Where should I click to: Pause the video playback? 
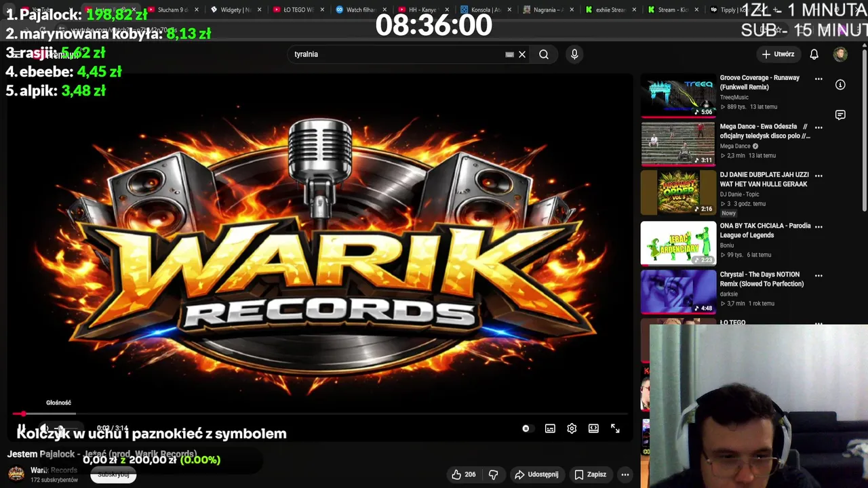coord(22,428)
